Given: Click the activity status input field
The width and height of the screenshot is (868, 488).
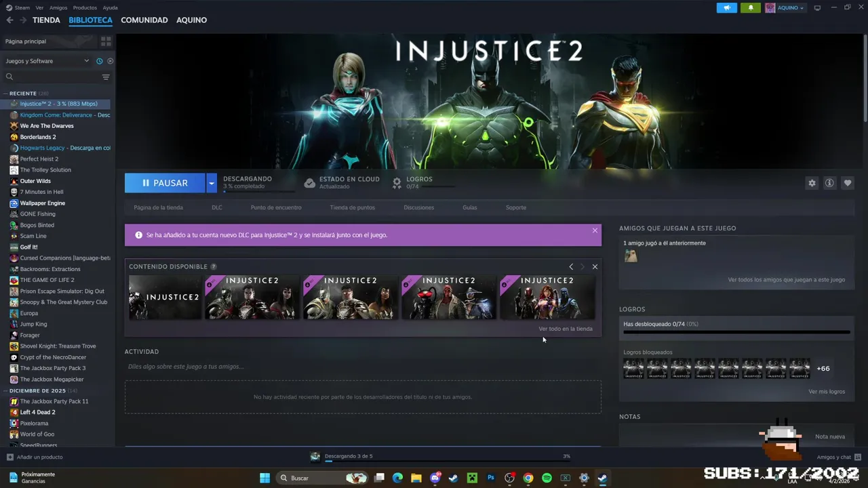Looking at the screenshot, I should [363, 367].
